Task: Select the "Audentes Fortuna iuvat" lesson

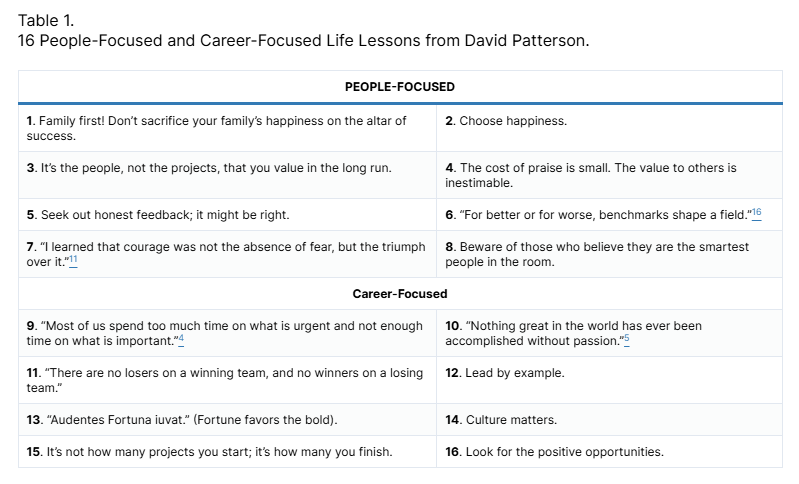Action: [181, 420]
